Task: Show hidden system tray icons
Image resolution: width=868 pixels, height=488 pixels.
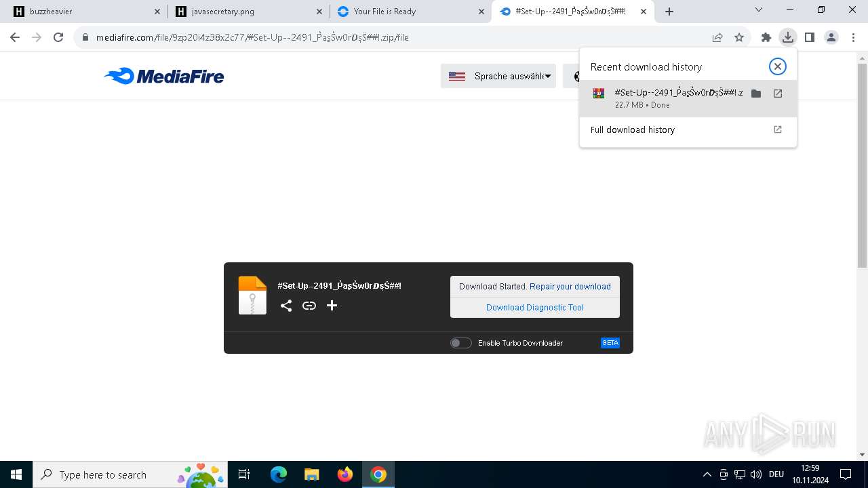Action: pos(707,474)
